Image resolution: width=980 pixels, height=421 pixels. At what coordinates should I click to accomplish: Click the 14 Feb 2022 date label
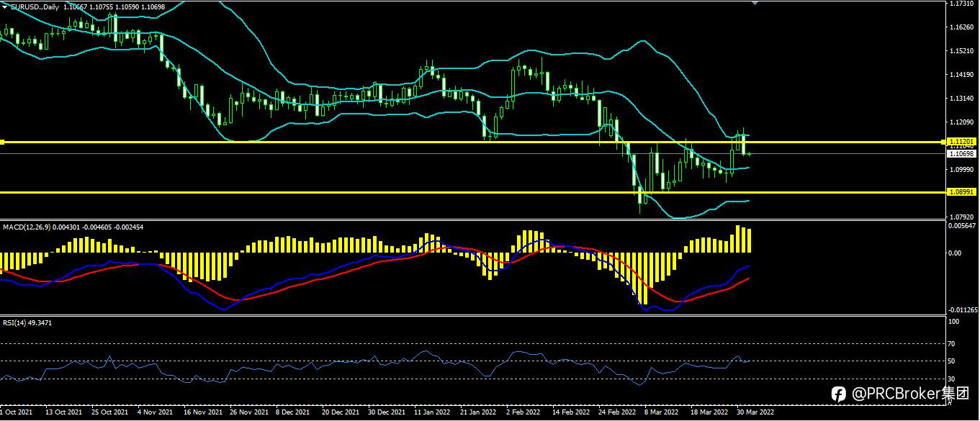[570, 413]
